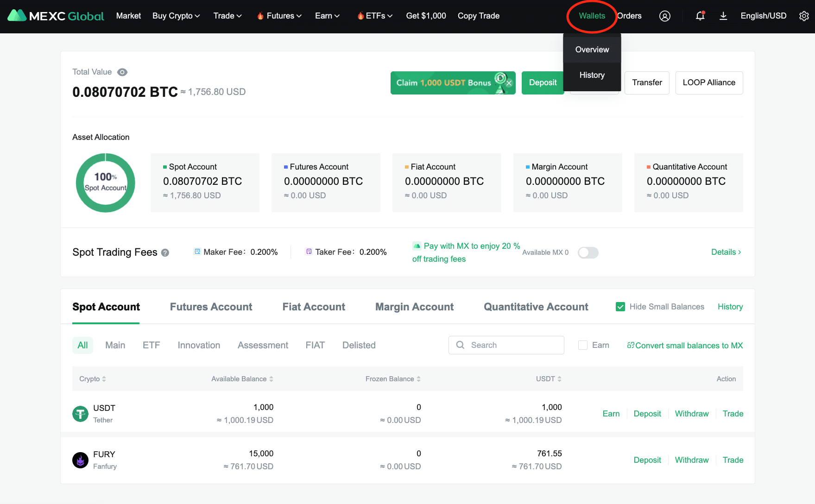Click Get $1,000 link
The width and height of the screenshot is (815, 504).
pos(426,16)
